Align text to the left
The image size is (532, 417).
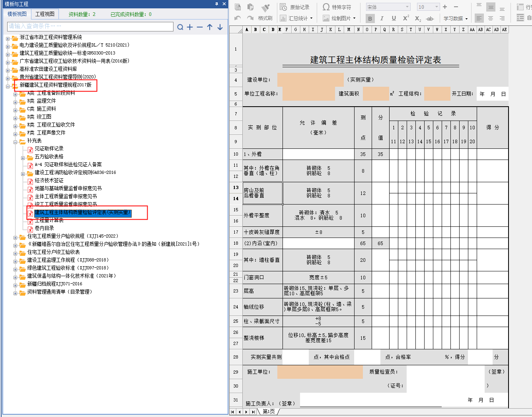coord(479,18)
